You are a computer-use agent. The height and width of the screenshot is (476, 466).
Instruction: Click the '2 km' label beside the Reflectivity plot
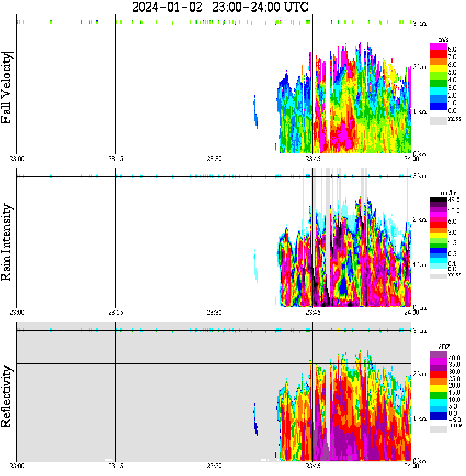tap(420, 374)
